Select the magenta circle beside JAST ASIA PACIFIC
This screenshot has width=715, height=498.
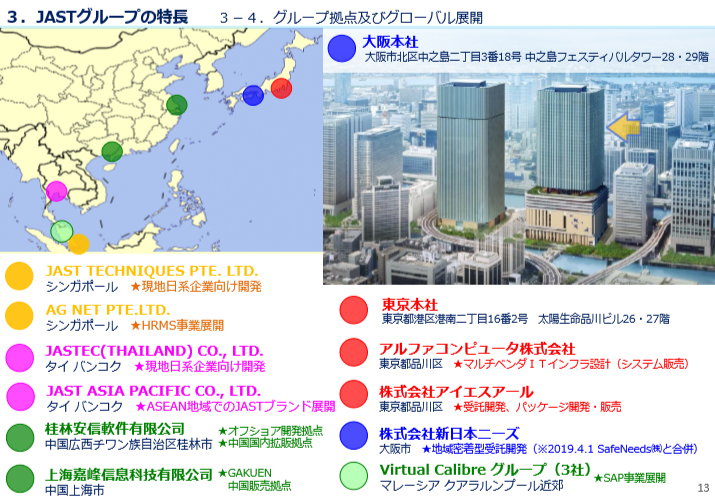coord(21,397)
